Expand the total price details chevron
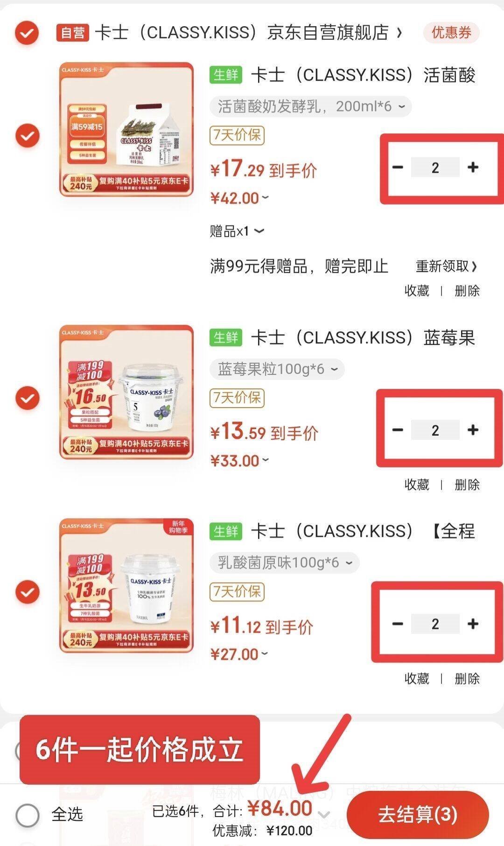 click(324, 815)
